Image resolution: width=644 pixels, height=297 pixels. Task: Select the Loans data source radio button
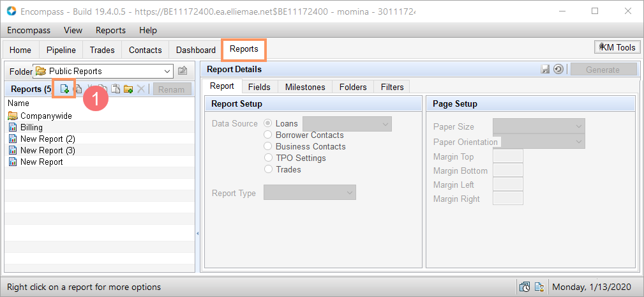268,123
